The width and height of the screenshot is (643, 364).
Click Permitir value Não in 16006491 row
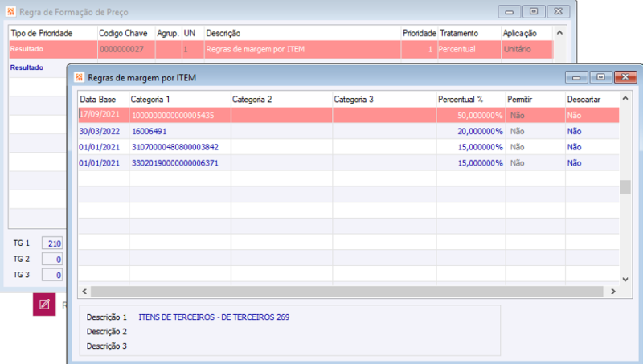point(517,131)
